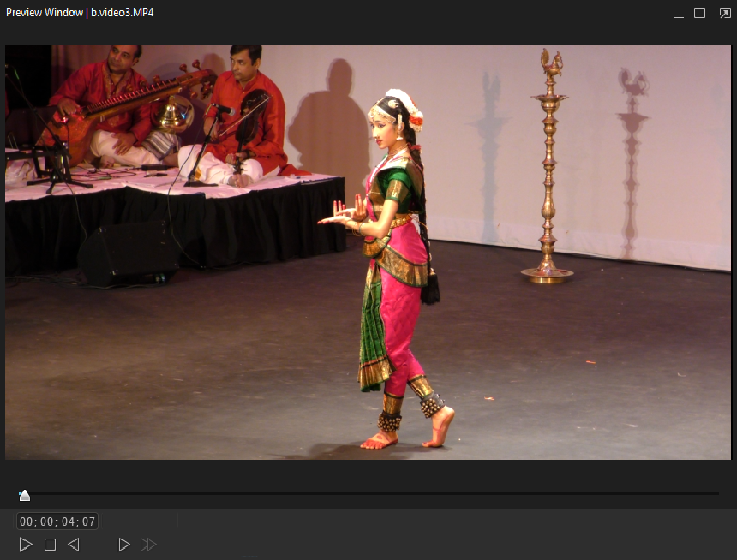Step back one frame

[75, 545]
